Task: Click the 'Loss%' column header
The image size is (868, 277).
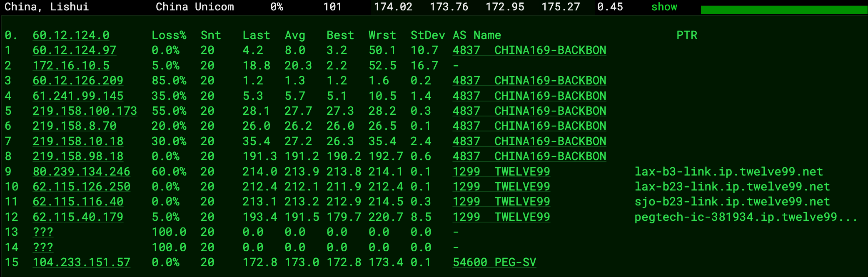Action: click(x=169, y=35)
